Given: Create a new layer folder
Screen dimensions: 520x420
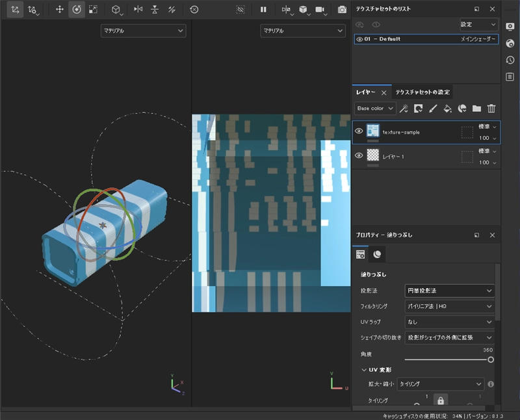Looking at the screenshot, I should (x=476, y=109).
